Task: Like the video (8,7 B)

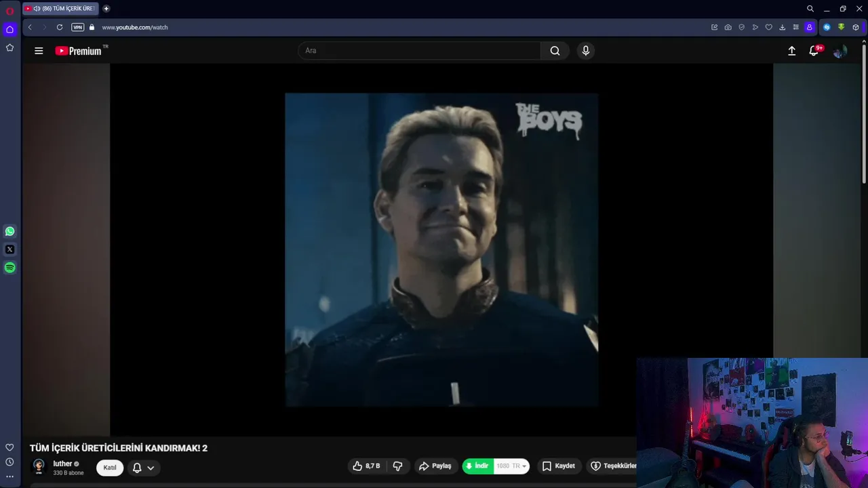Action: tap(367, 466)
